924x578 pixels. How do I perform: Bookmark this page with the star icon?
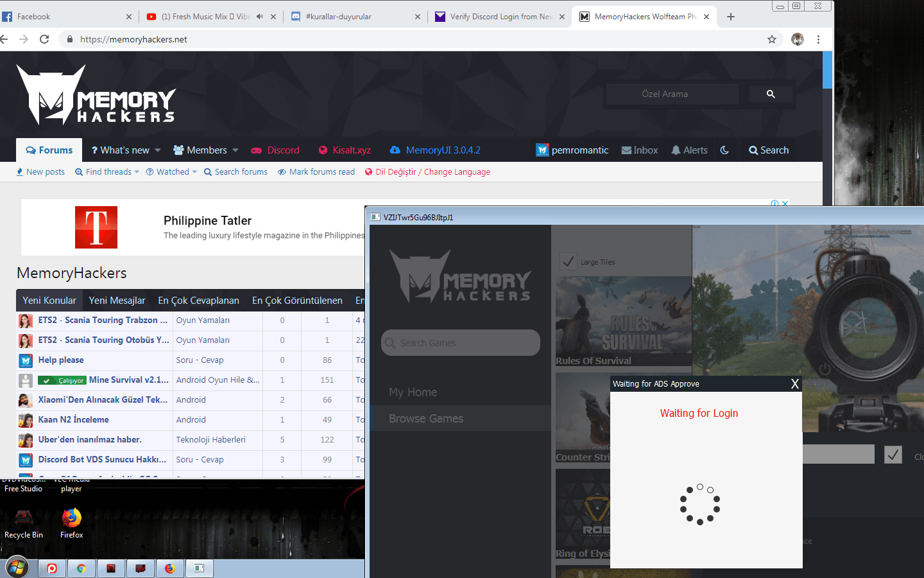[x=772, y=39]
